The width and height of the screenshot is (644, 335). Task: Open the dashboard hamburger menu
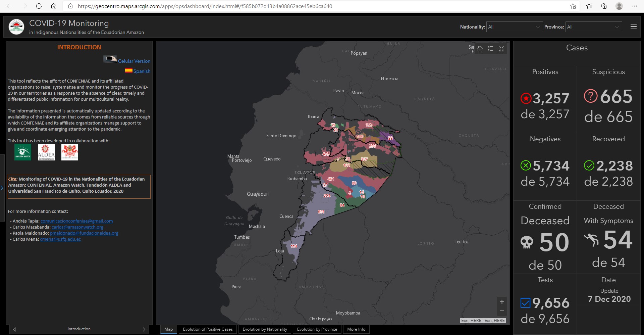point(633,27)
